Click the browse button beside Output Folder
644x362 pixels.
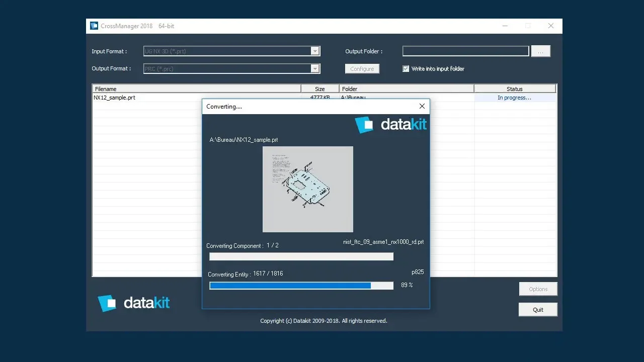coord(541,51)
